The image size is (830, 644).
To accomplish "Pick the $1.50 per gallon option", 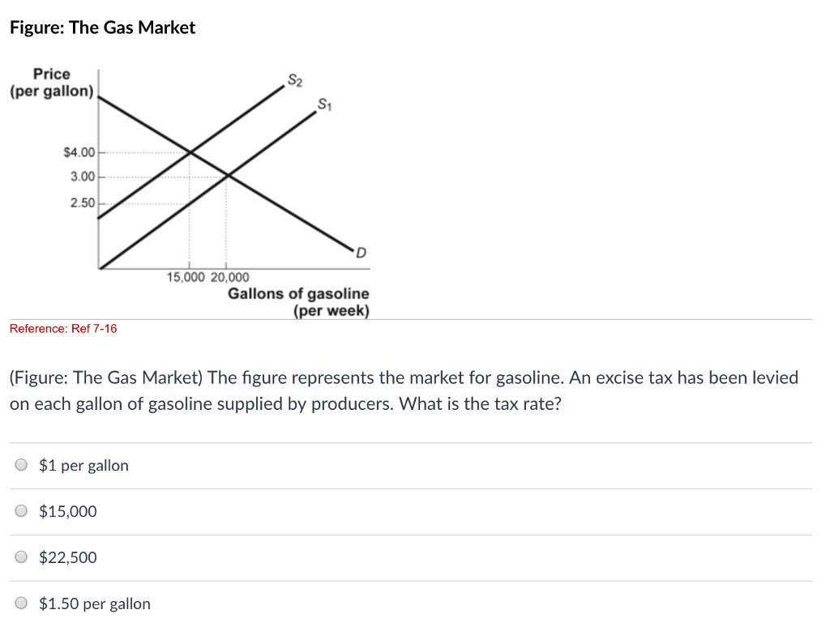I will point(20,603).
